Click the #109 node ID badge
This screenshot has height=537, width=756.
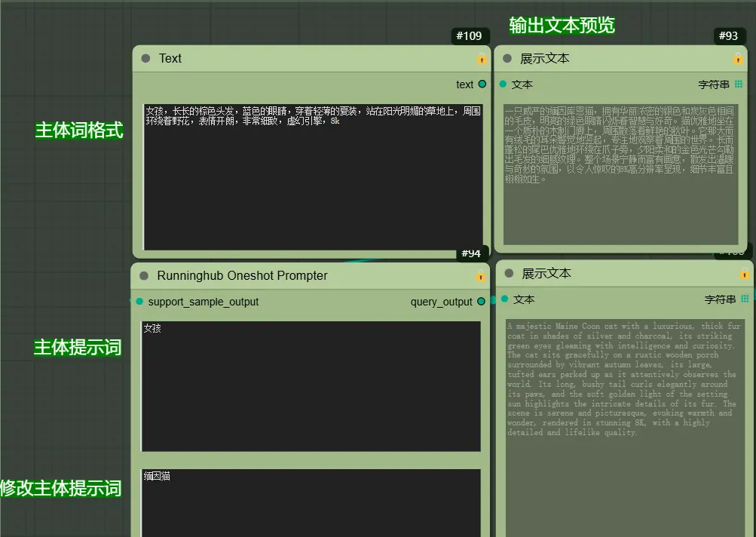coord(470,35)
